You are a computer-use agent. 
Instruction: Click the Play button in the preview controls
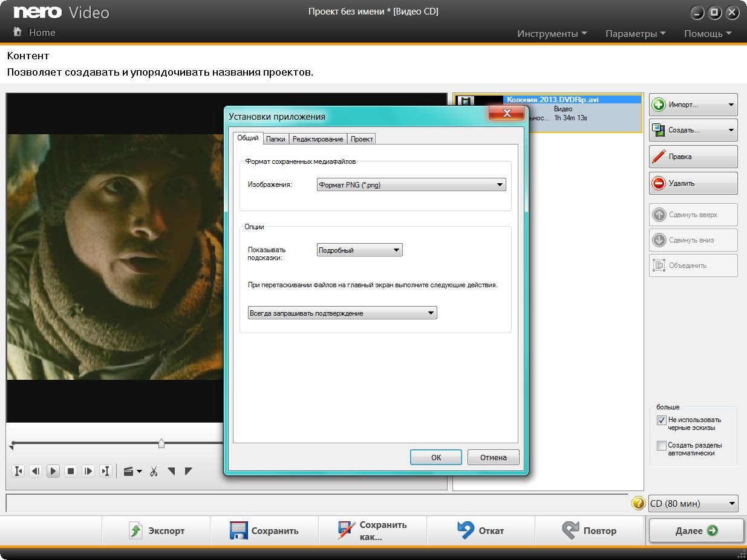(x=53, y=471)
